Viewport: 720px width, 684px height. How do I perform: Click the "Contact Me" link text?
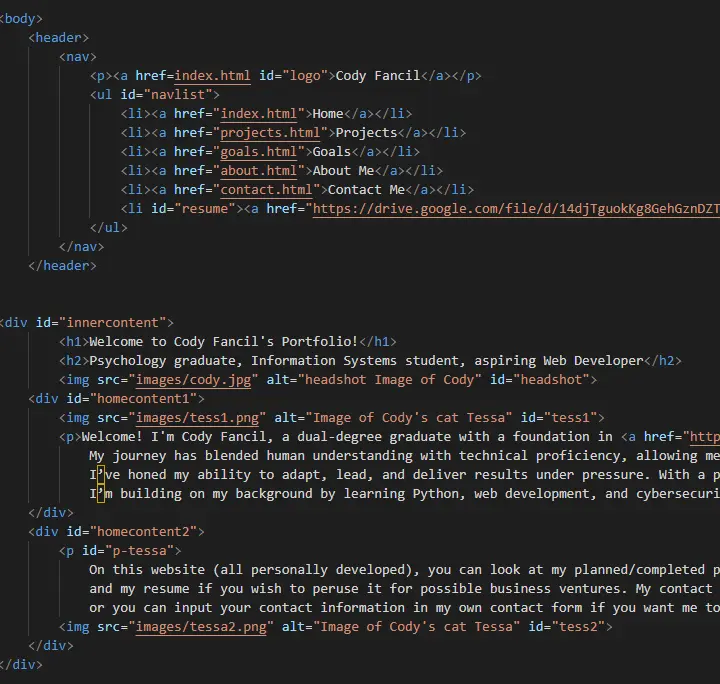point(366,190)
